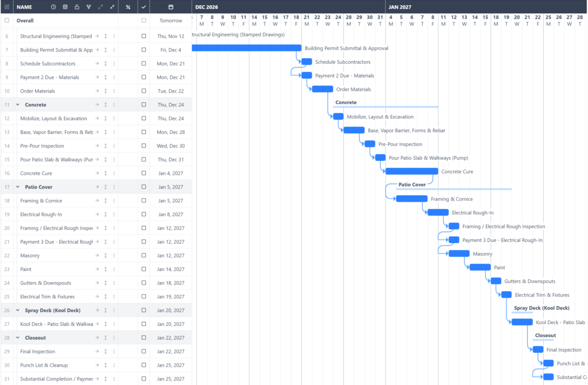The image size is (588, 385).
Task: Click the DEC 2026 month header
Action: [207, 7]
